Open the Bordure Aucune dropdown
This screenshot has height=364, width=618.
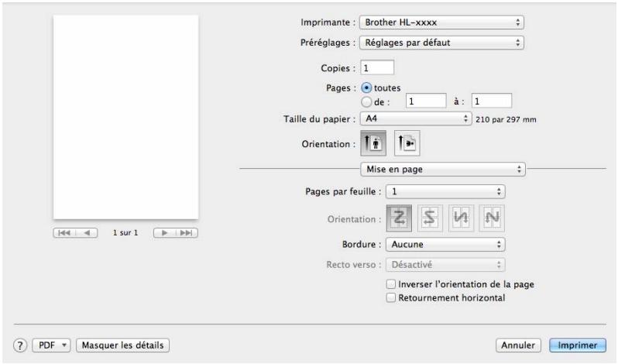pos(445,245)
